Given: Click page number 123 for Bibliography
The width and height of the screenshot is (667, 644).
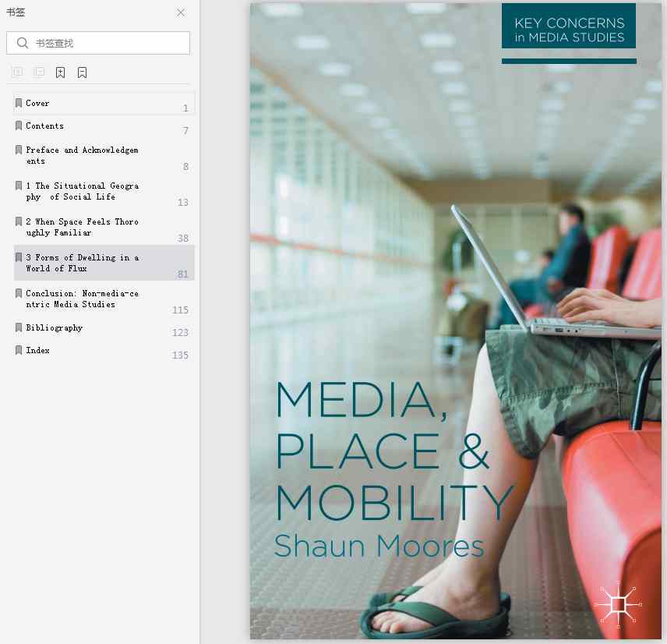Looking at the screenshot, I should point(180,332).
